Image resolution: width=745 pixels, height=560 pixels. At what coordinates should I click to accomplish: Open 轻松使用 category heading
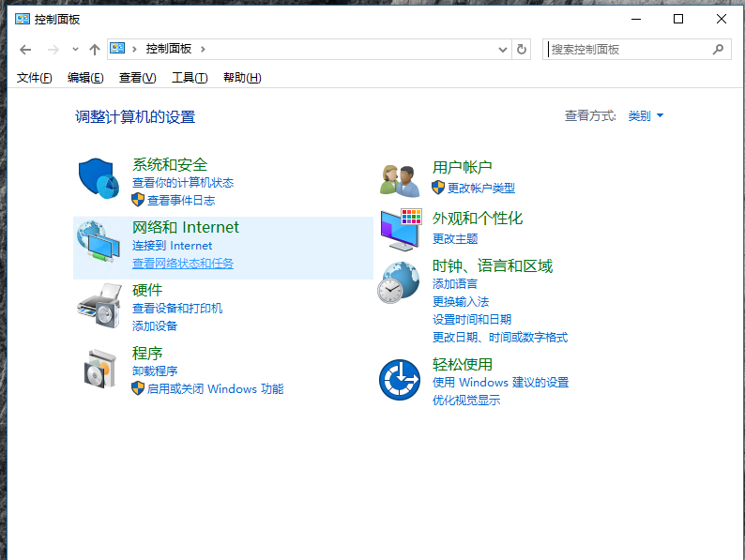tap(462, 365)
